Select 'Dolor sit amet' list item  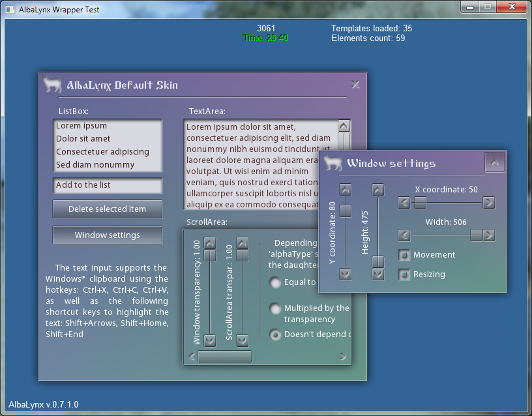point(83,139)
